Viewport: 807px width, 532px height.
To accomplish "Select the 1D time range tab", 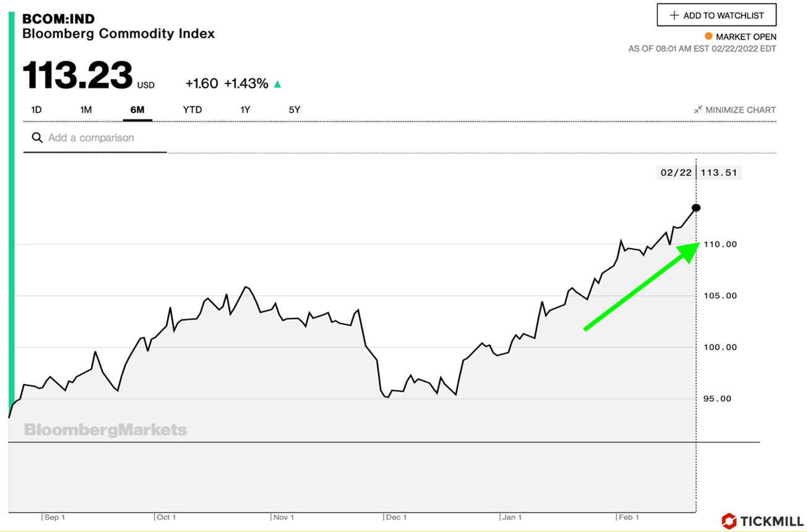I will click(37, 110).
